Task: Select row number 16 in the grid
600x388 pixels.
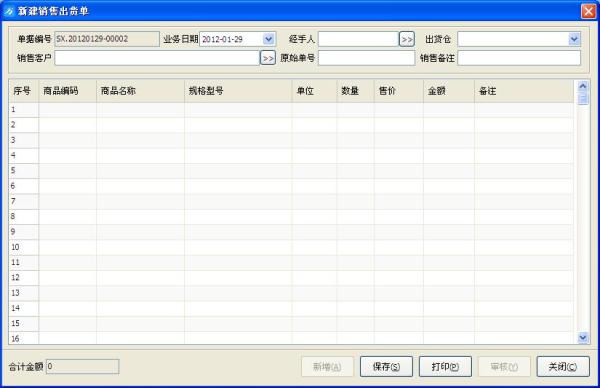Action: [24, 338]
